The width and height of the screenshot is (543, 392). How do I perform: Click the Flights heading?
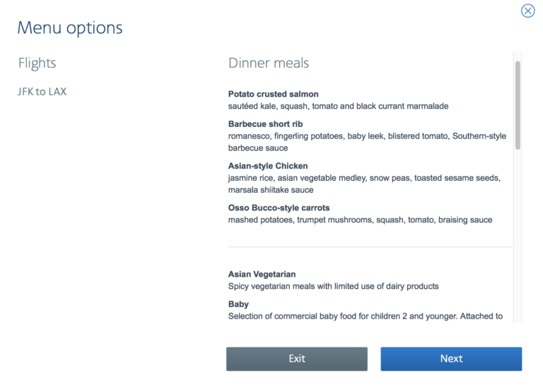pyautogui.click(x=37, y=63)
